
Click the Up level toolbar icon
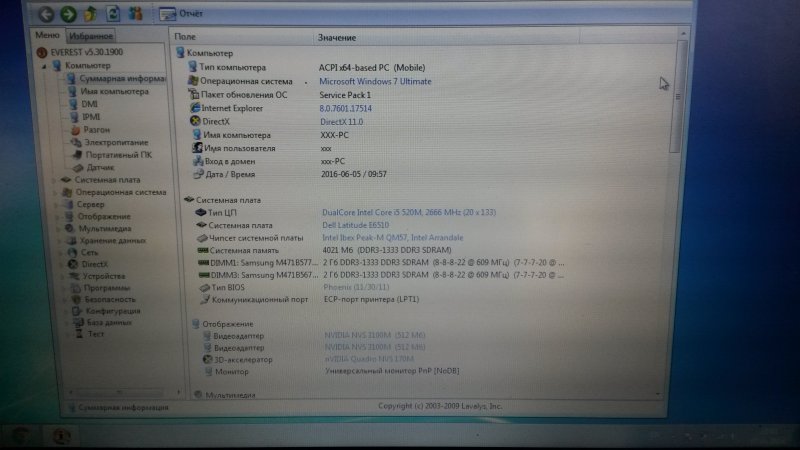click(x=89, y=14)
